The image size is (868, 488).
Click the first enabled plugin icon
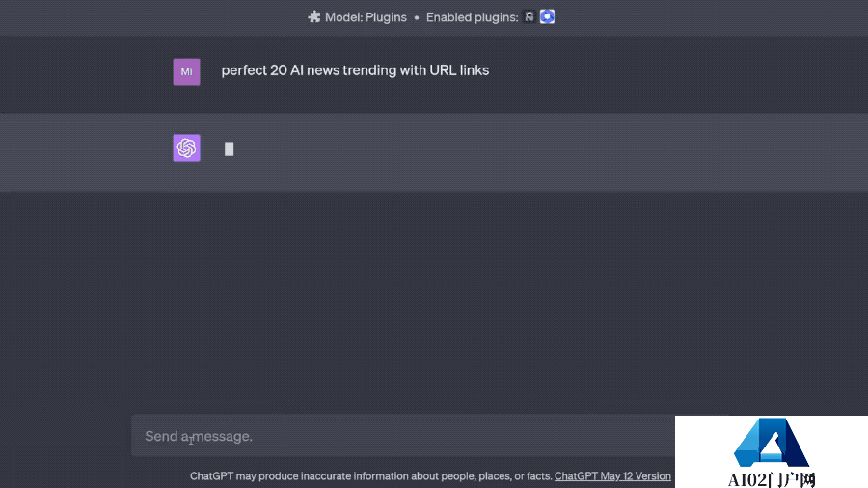click(x=529, y=16)
